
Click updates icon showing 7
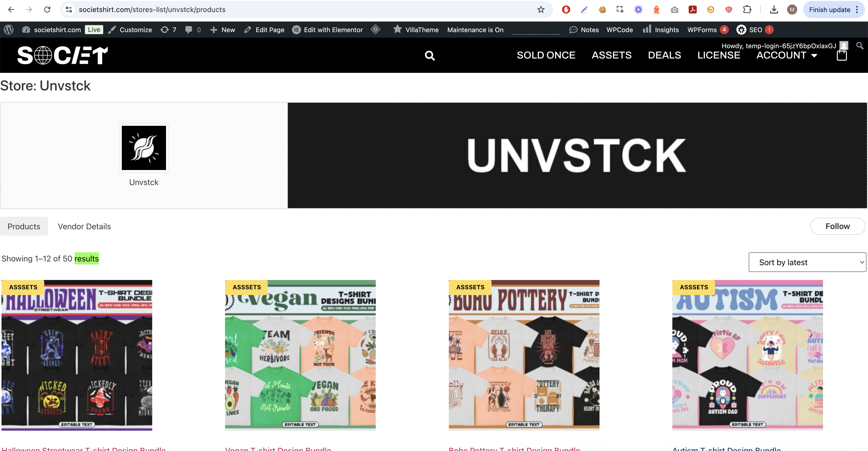pos(168,30)
